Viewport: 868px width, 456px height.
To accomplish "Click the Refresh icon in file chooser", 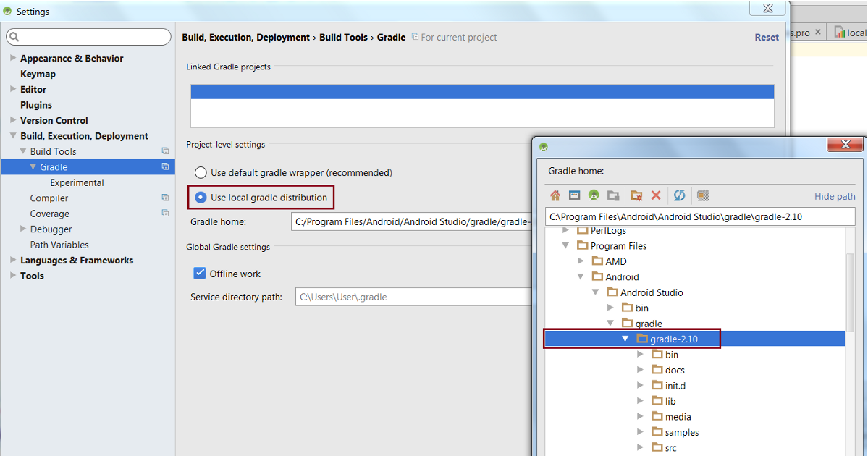I will (679, 195).
